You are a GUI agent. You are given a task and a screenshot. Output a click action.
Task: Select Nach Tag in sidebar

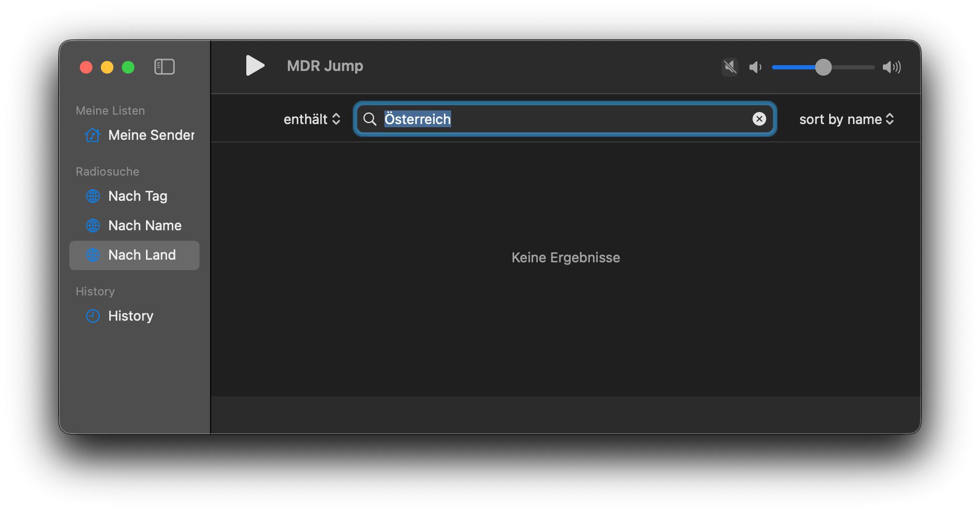[x=138, y=196]
